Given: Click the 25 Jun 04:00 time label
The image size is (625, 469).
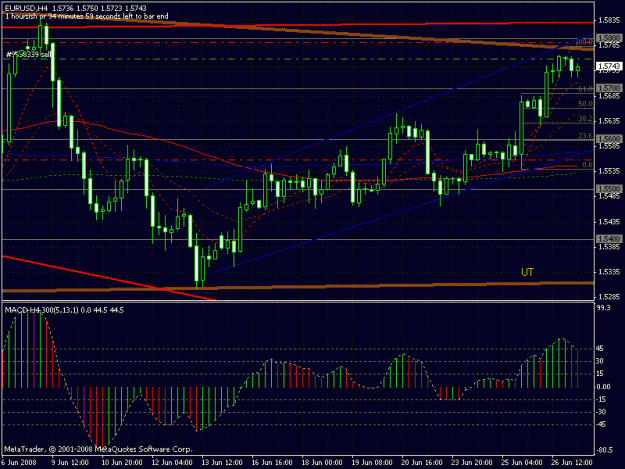Looking at the screenshot, I should (x=522, y=463).
